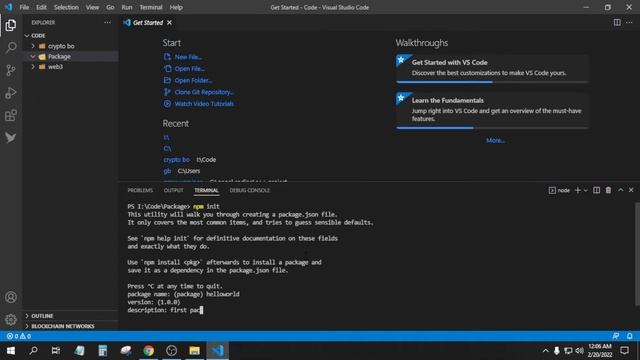Open the Go menu
Viewport: 640px width, 360px height.
(x=110, y=7)
